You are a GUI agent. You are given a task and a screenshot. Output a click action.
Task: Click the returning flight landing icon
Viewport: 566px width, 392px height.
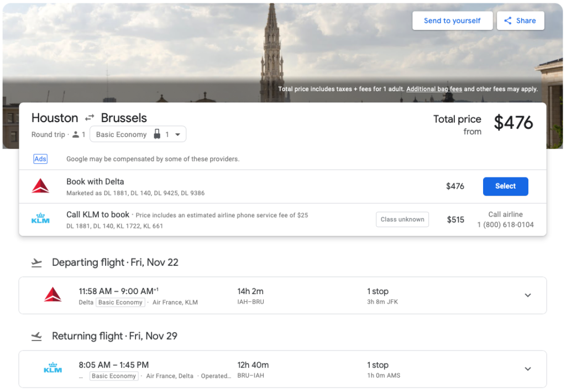coord(36,336)
